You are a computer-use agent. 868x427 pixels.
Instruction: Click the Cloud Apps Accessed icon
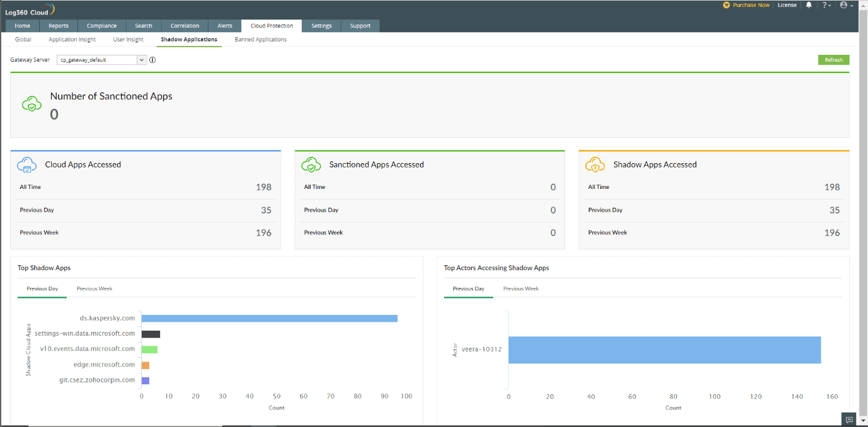click(27, 164)
